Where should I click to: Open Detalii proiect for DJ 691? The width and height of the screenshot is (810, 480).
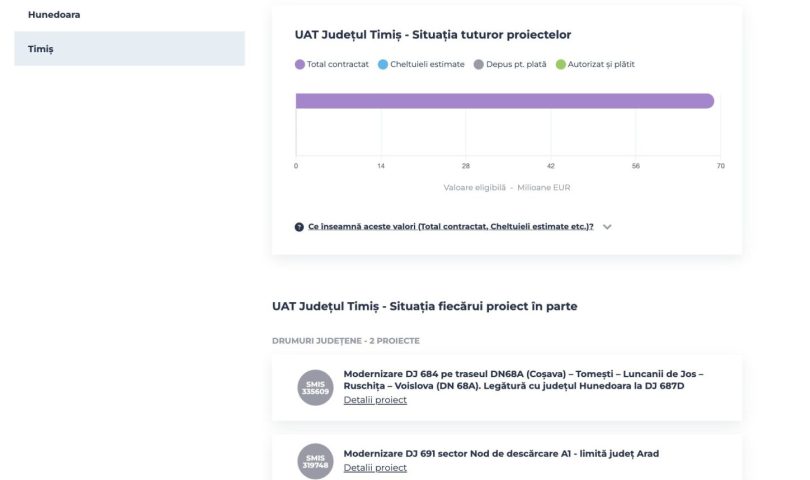[375, 467]
